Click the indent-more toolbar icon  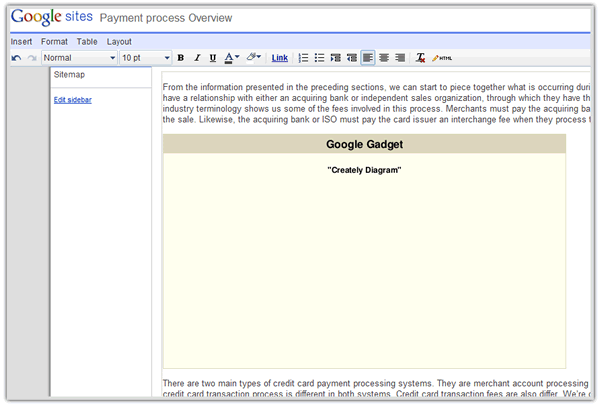(x=336, y=58)
